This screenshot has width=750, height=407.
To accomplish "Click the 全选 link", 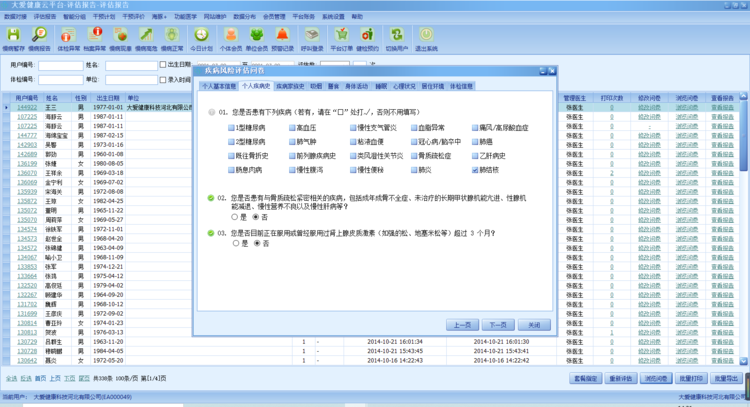I will point(11,378).
